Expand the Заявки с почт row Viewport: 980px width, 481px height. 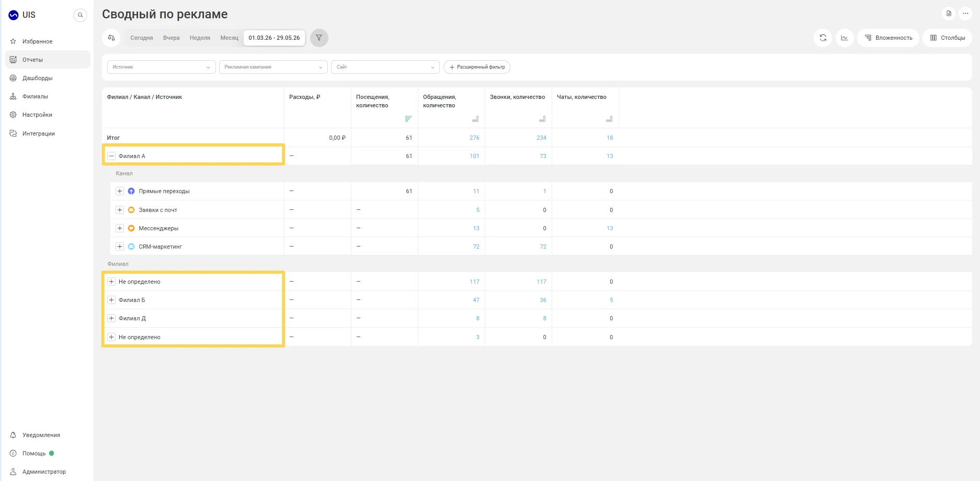pos(120,210)
